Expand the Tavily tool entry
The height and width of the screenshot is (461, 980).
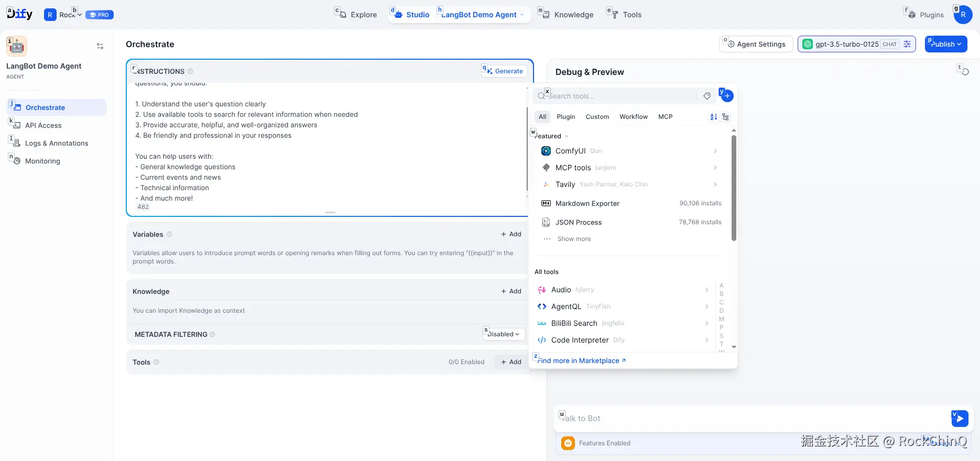tap(715, 184)
